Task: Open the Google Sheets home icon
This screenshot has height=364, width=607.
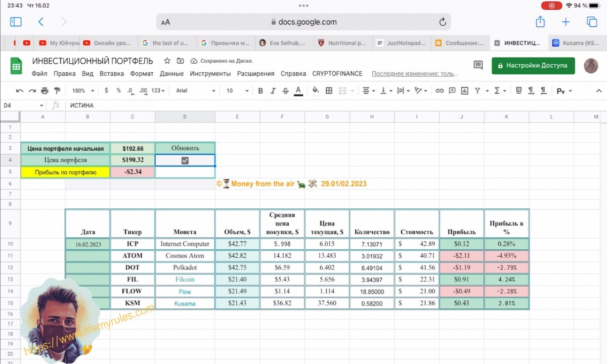Action: click(x=16, y=66)
